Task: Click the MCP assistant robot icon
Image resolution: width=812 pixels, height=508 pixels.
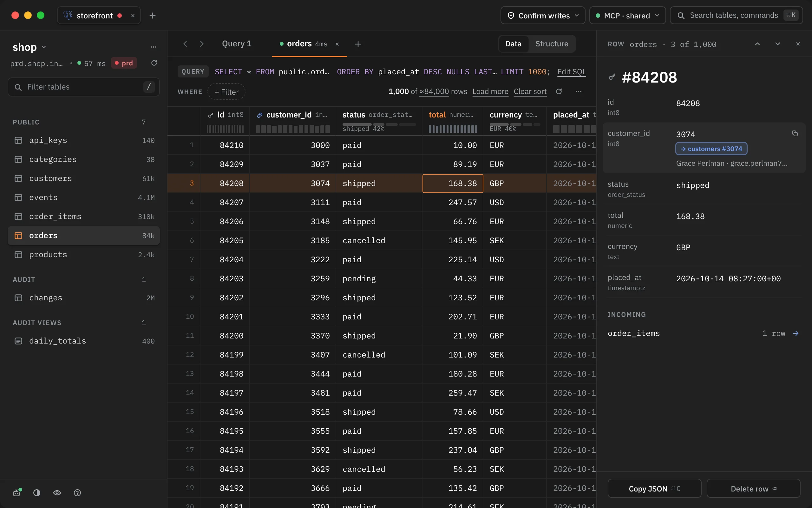Action: [17, 492]
